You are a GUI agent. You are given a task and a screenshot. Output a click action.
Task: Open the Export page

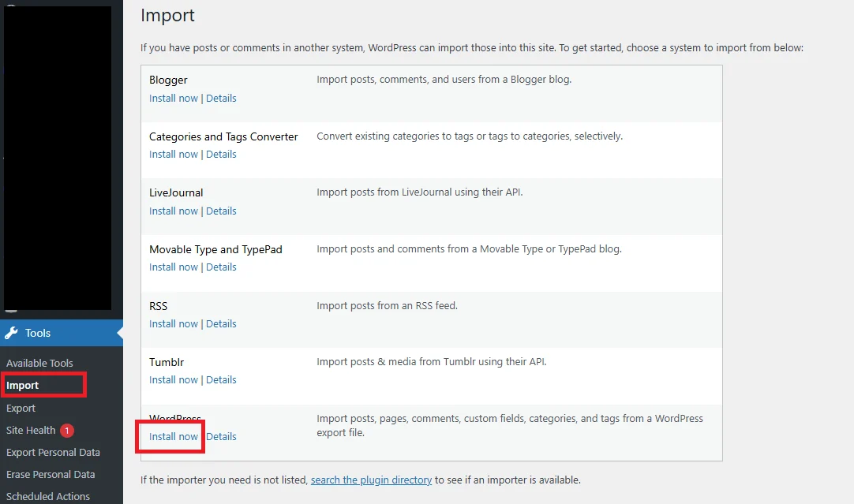pyautogui.click(x=21, y=408)
